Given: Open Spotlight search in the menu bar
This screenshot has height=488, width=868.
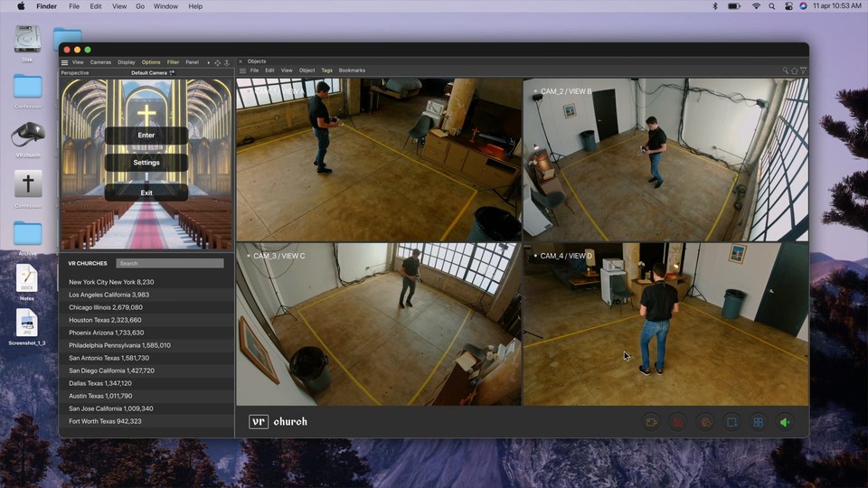Looking at the screenshot, I should pos(771,6).
